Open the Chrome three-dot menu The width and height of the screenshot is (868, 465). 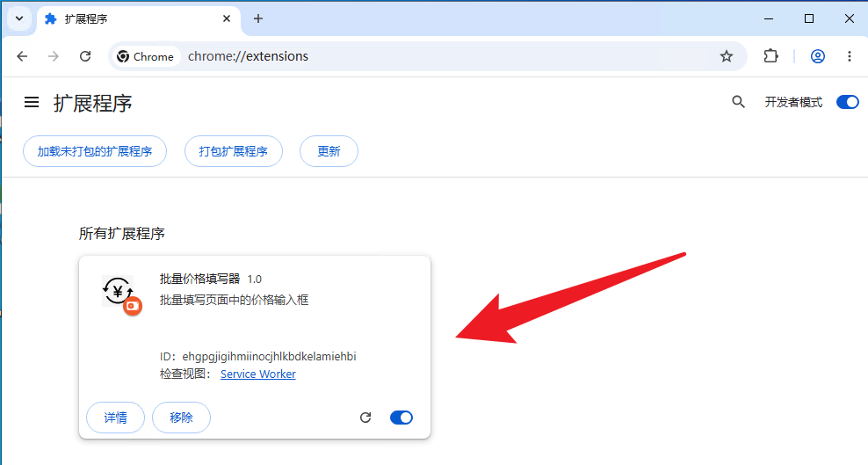[850, 56]
